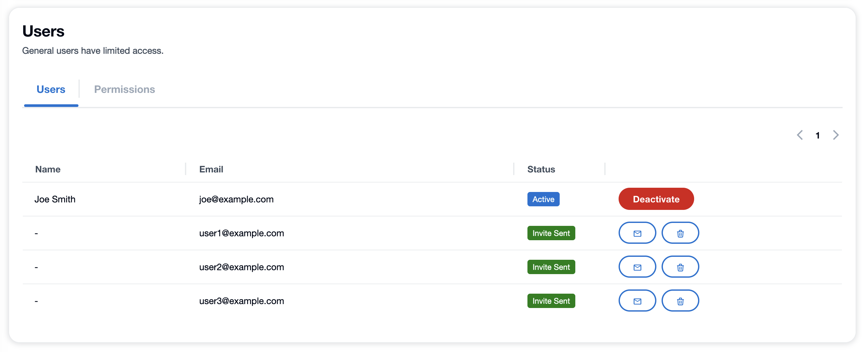Click the Joe Smith name cell
Viewport: 868px width, 352px height.
click(x=55, y=199)
